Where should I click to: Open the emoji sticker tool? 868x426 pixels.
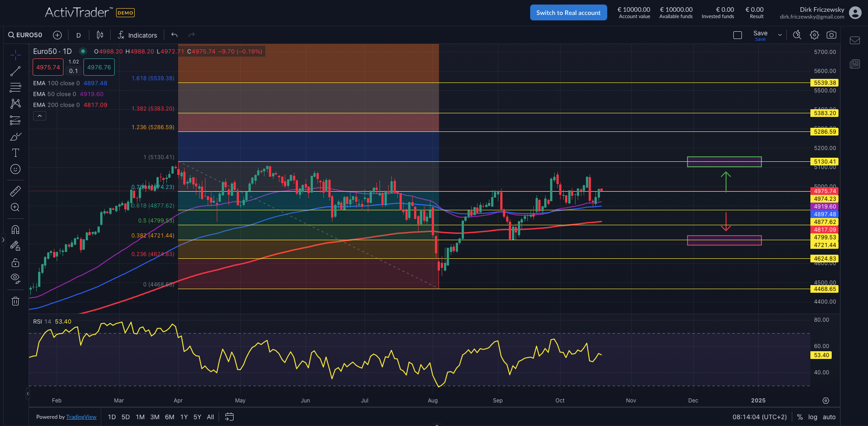[15, 169]
